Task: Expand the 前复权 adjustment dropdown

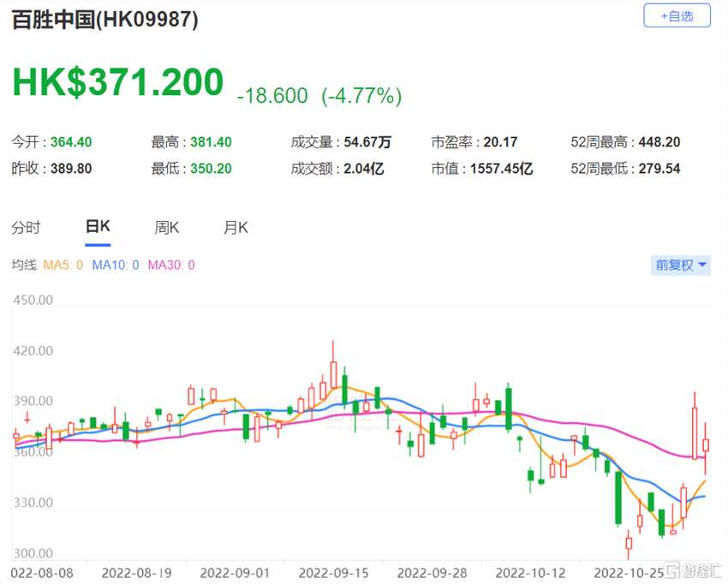Action: click(x=681, y=265)
